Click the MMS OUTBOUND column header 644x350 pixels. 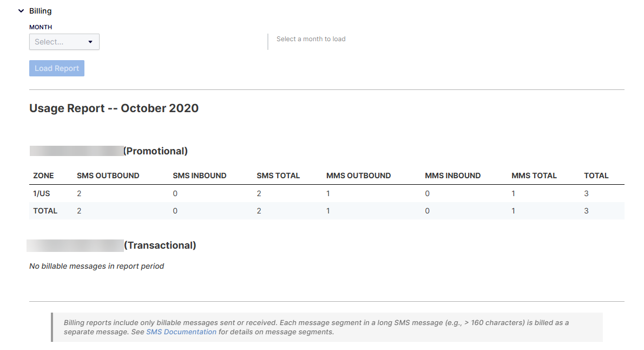pos(359,176)
